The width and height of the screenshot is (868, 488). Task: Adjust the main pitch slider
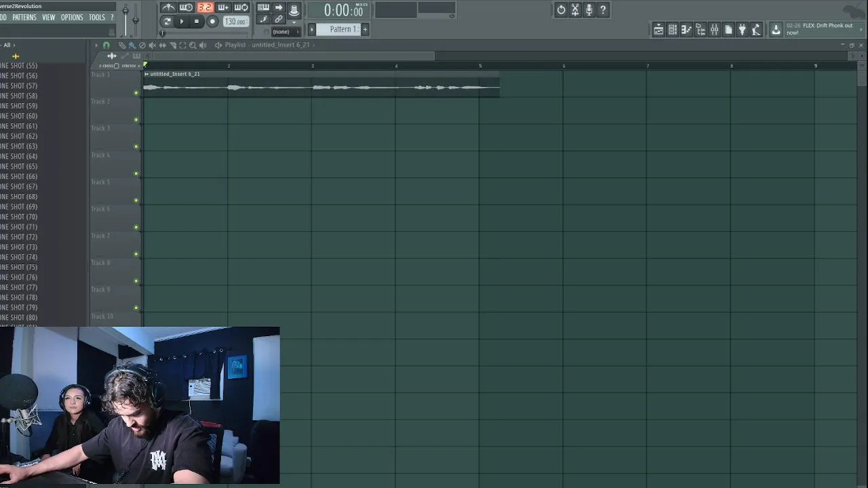pyautogui.click(x=136, y=19)
